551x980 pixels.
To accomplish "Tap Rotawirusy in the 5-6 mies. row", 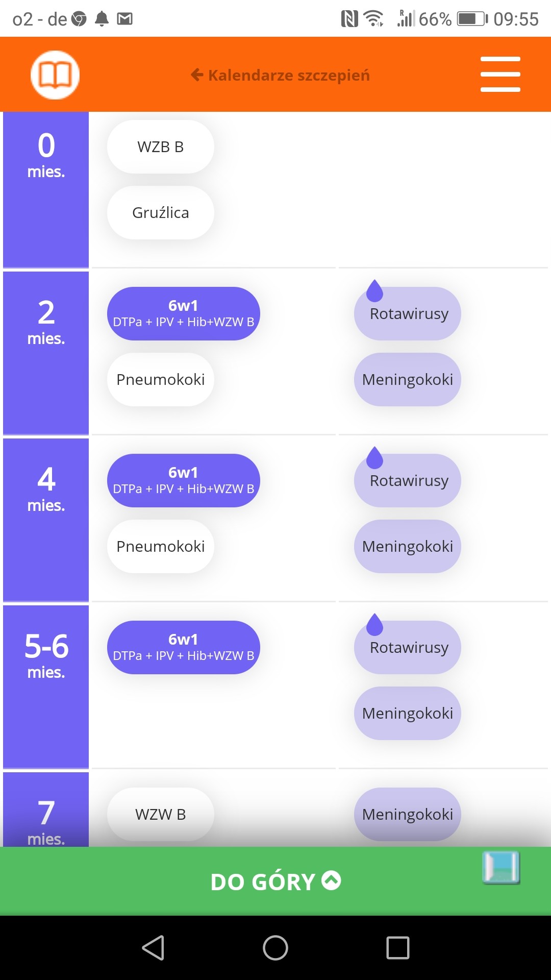I will [x=408, y=648].
